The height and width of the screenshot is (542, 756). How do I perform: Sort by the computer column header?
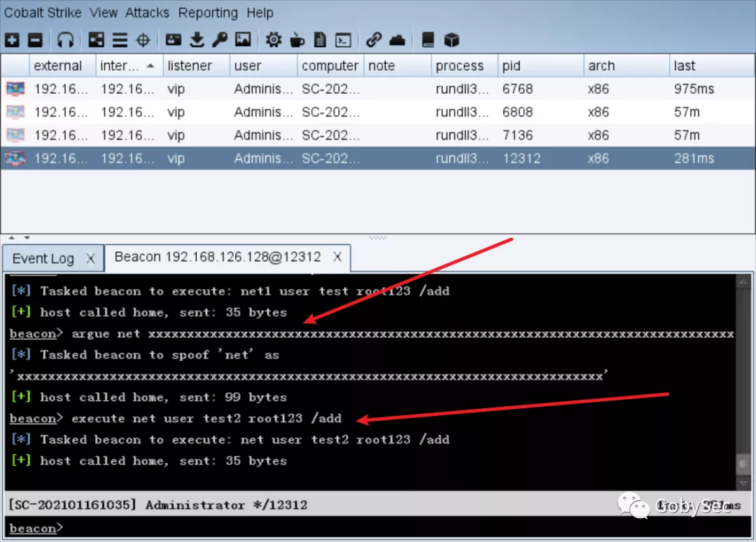coord(330,66)
